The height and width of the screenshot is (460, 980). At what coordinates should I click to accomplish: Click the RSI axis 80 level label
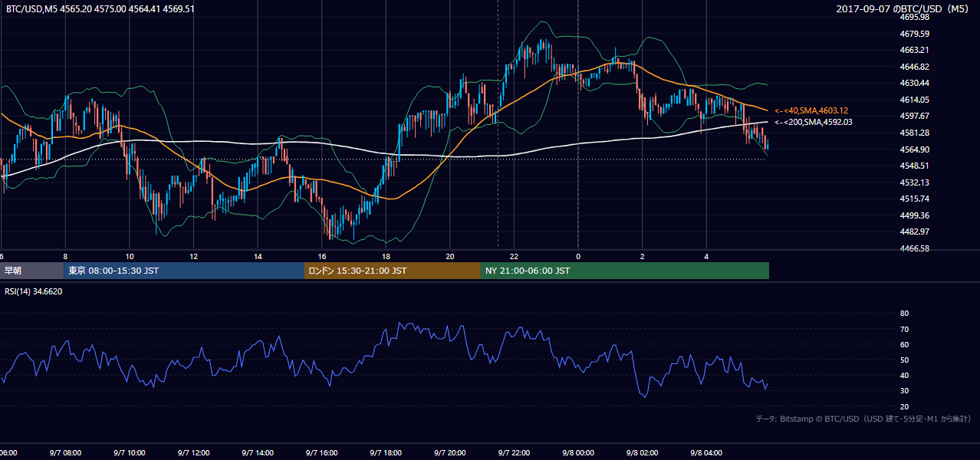pyautogui.click(x=904, y=314)
